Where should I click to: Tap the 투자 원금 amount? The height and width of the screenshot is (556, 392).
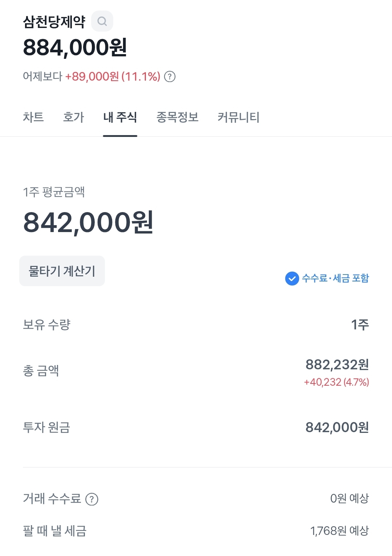337,427
